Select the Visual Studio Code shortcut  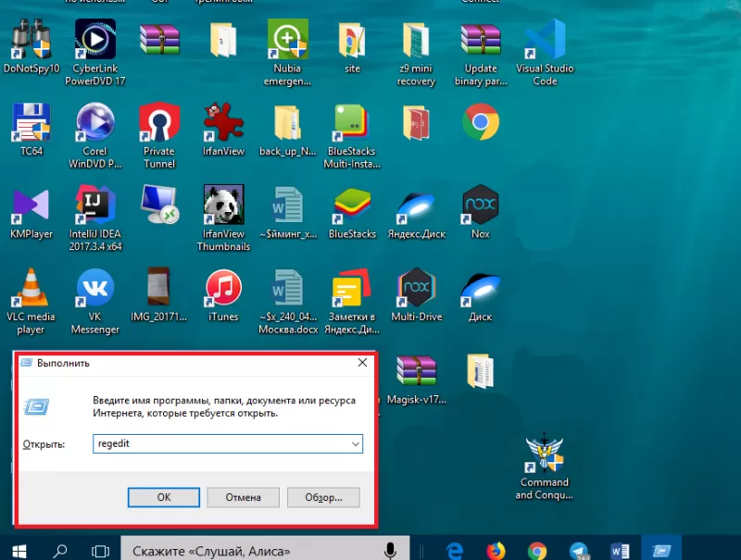[545, 41]
